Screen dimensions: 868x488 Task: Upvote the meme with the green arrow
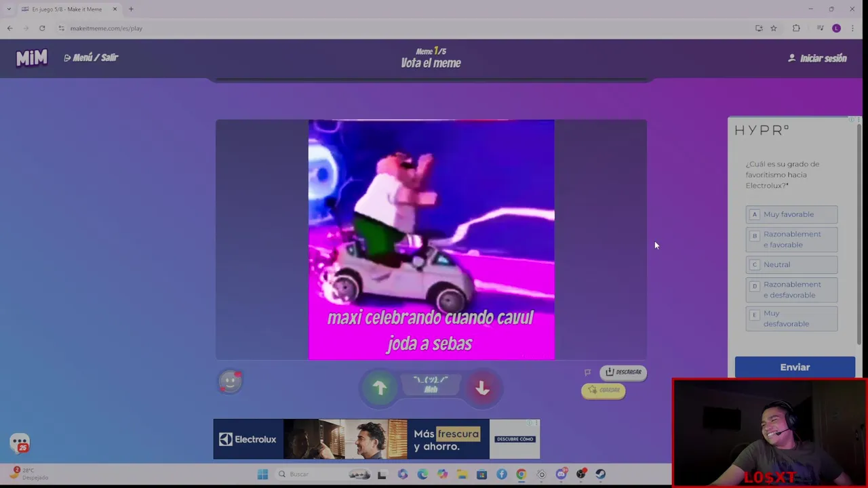click(380, 388)
